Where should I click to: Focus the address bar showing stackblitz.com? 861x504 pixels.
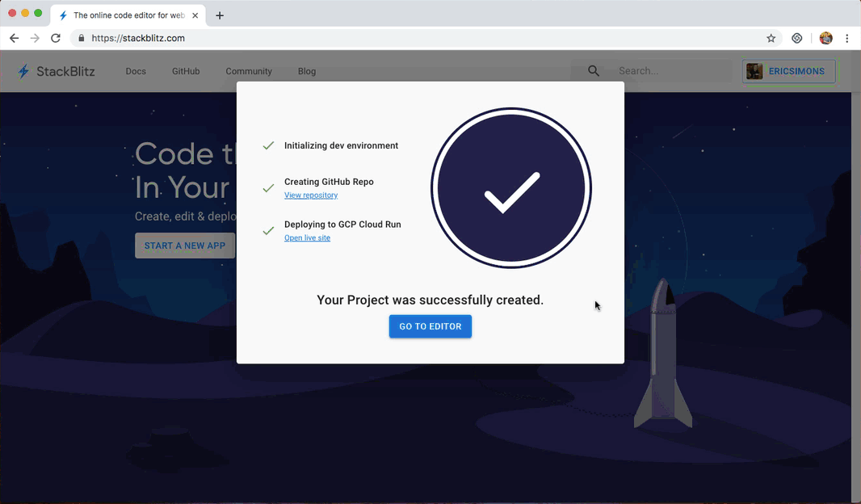(x=404, y=38)
